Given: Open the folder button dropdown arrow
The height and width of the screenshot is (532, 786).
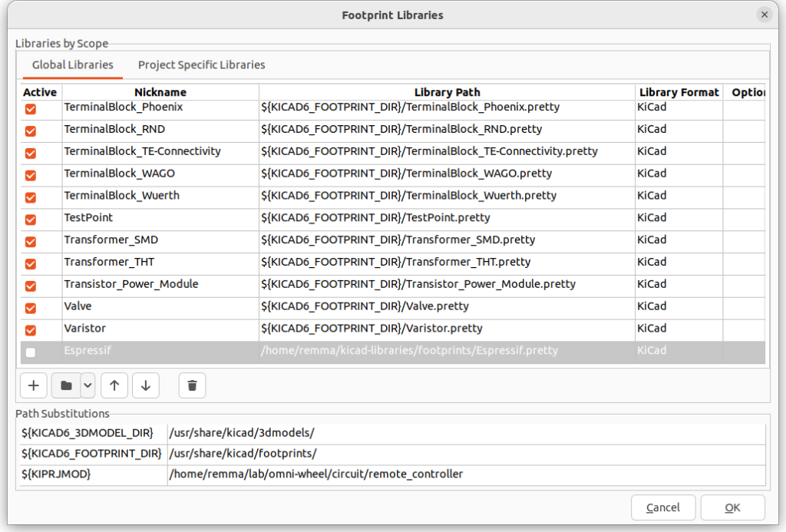Looking at the screenshot, I should [x=88, y=385].
